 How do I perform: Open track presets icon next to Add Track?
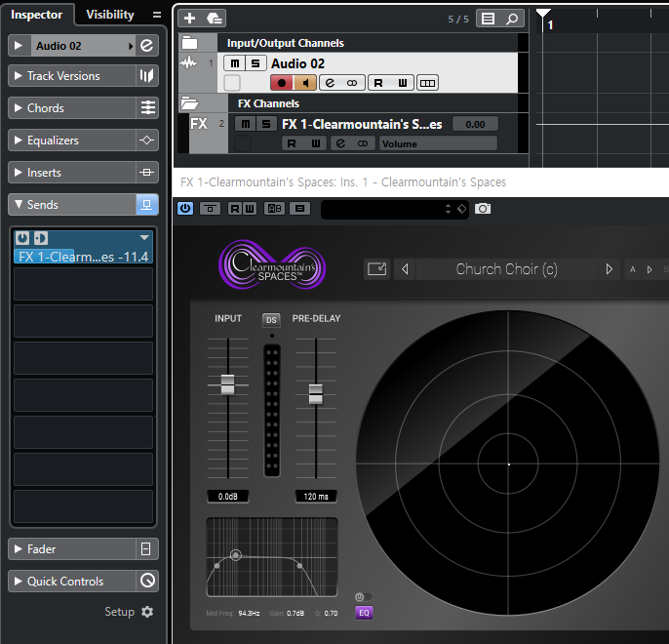(x=214, y=19)
